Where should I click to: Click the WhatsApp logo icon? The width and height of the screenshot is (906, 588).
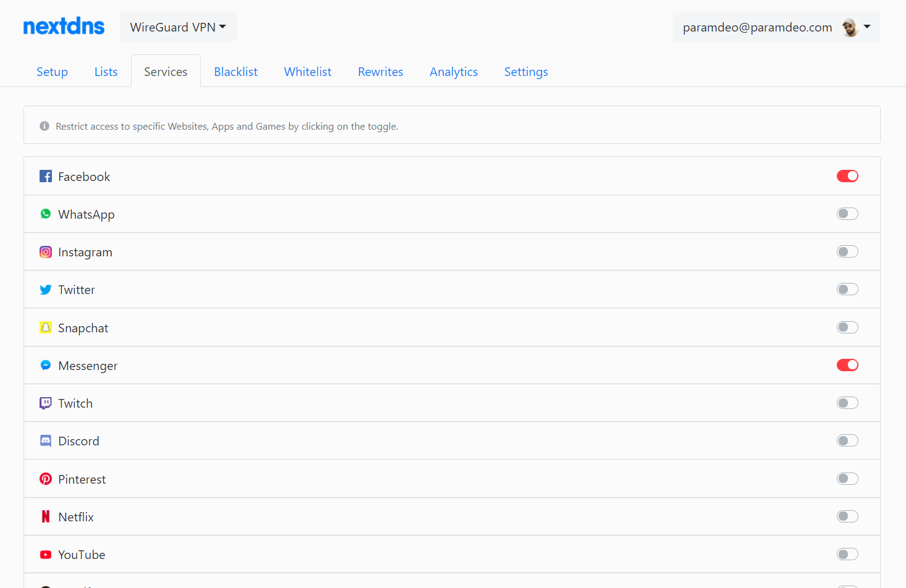click(46, 214)
